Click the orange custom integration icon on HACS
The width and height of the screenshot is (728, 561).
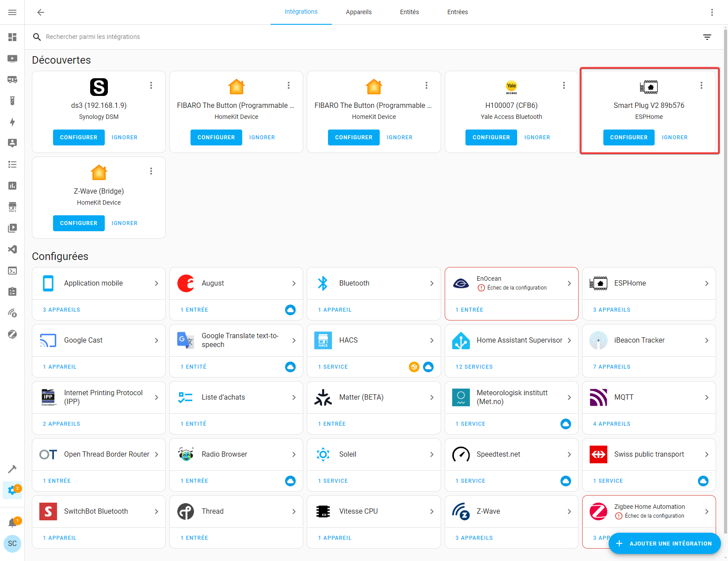(x=414, y=367)
